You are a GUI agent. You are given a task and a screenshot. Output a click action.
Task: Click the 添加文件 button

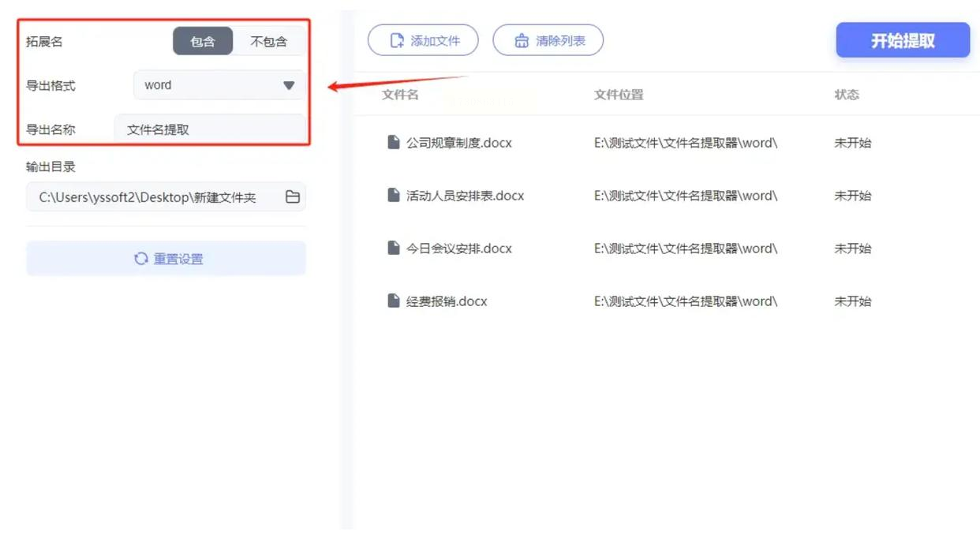click(x=423, y=40)
